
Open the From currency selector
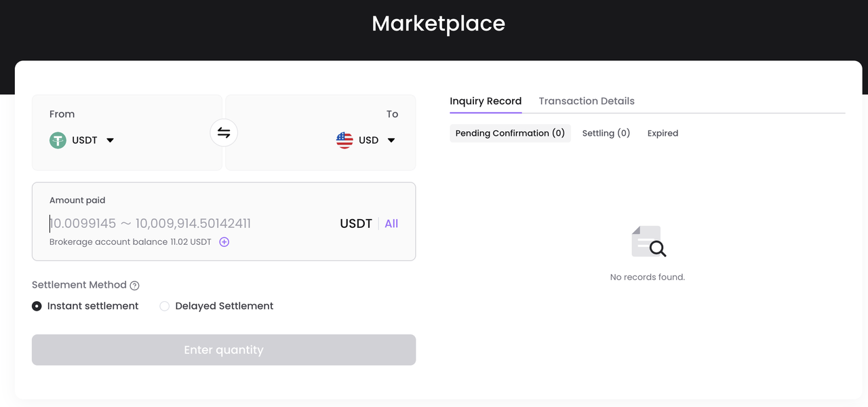82,140
